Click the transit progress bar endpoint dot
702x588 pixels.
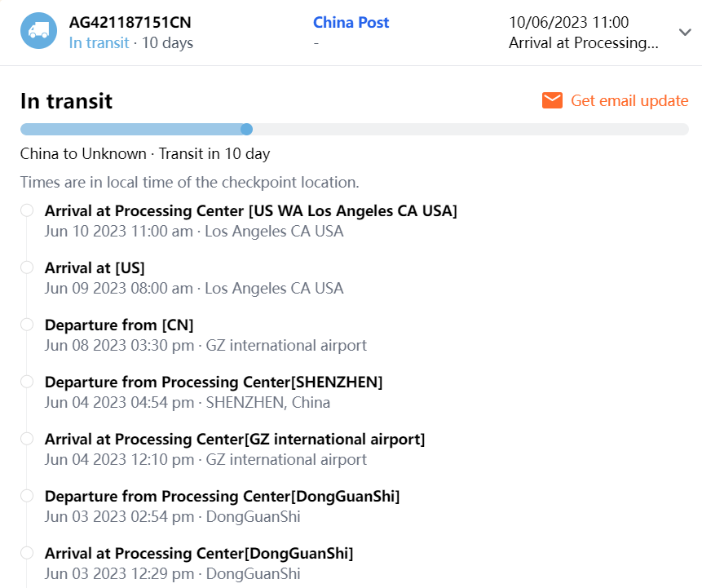pyautogui.click(x=246, y=129)
